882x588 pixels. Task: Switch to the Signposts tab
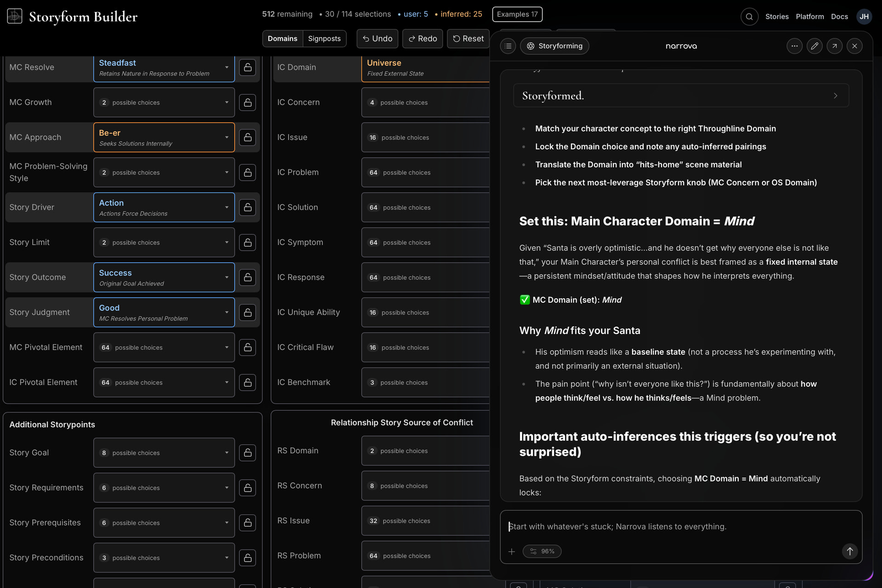click(x=324, y=39)
